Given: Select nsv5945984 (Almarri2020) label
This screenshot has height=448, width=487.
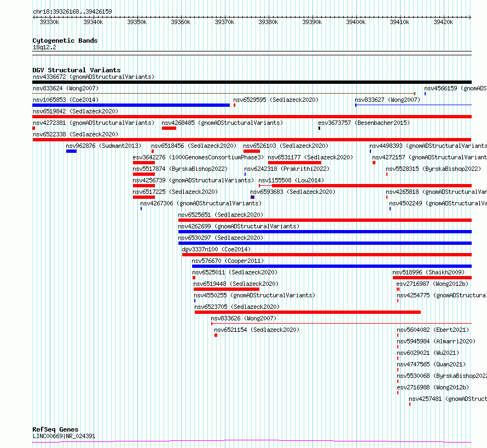Looking at the screenshot, I should [436, 341].
